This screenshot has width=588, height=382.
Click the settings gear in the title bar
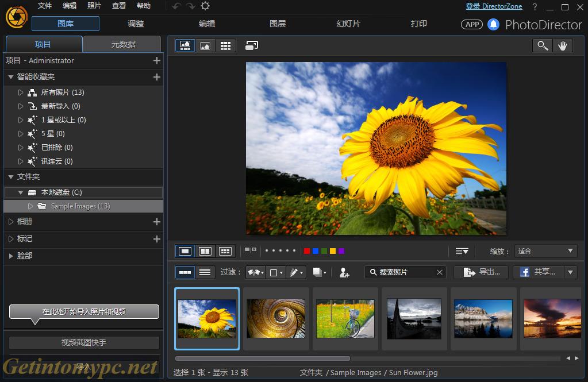point(205,6)
